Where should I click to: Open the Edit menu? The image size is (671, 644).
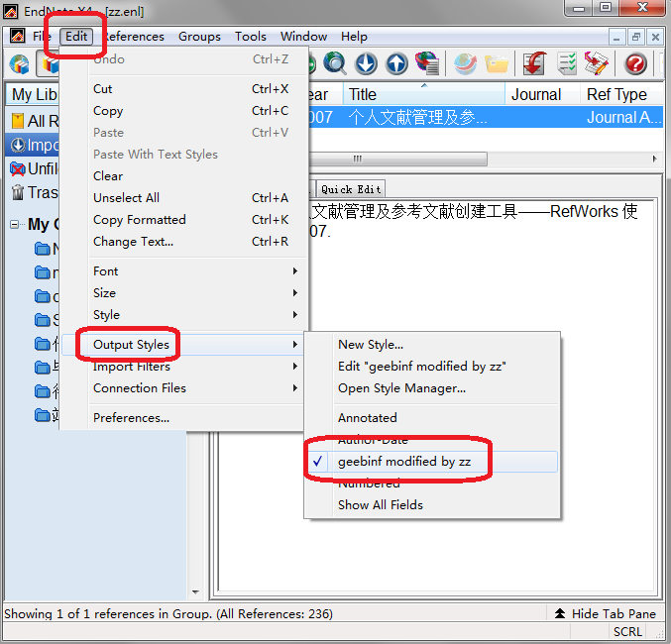click(x=76, y=37)
